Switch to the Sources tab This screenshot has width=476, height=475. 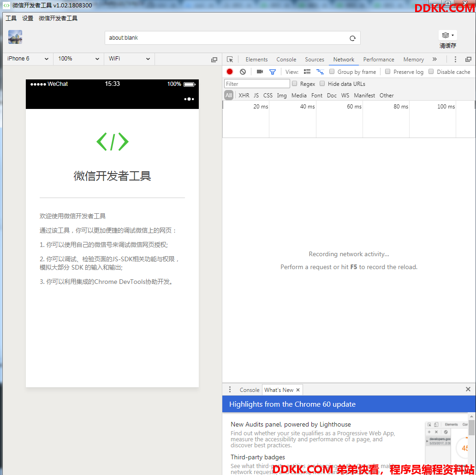point(315,60)
